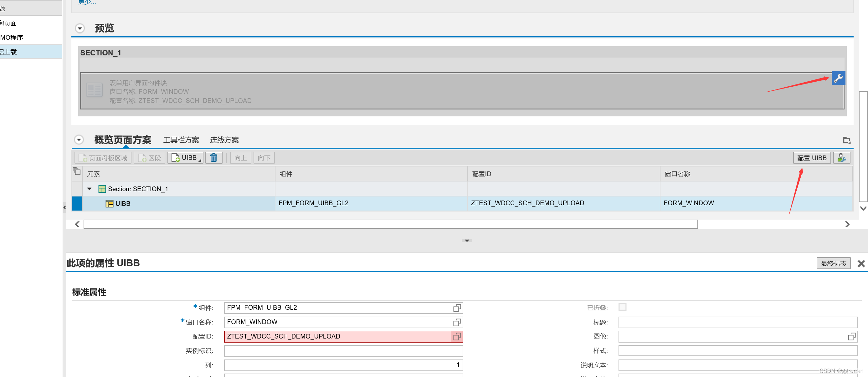Switch to the 工具栏方案 tab
Image resolution: width=868 pixels, height=377 pixels.
(181, 140)
